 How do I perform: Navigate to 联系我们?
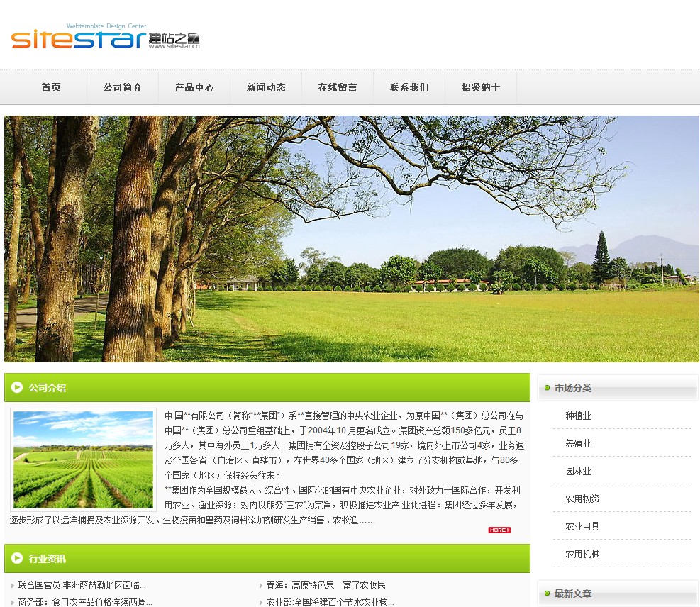point(409,87)
